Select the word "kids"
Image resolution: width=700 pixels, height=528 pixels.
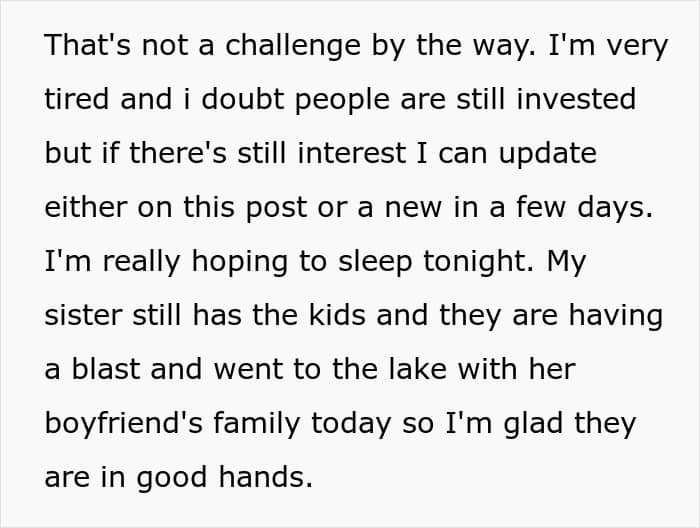337,315
